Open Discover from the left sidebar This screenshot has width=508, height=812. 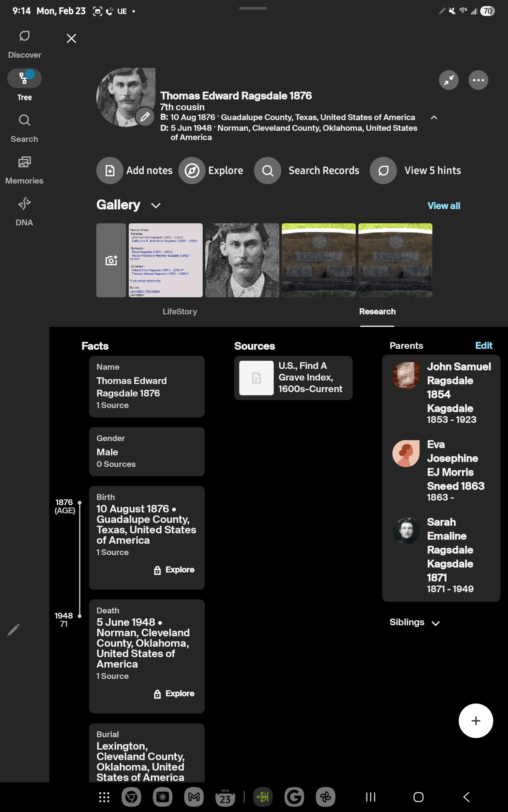[24, 43]
